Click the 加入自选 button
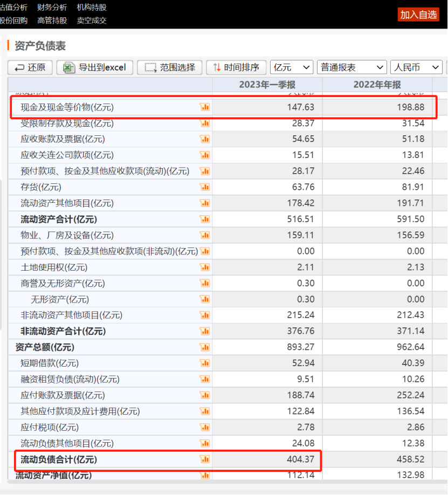 coord(418,15)
